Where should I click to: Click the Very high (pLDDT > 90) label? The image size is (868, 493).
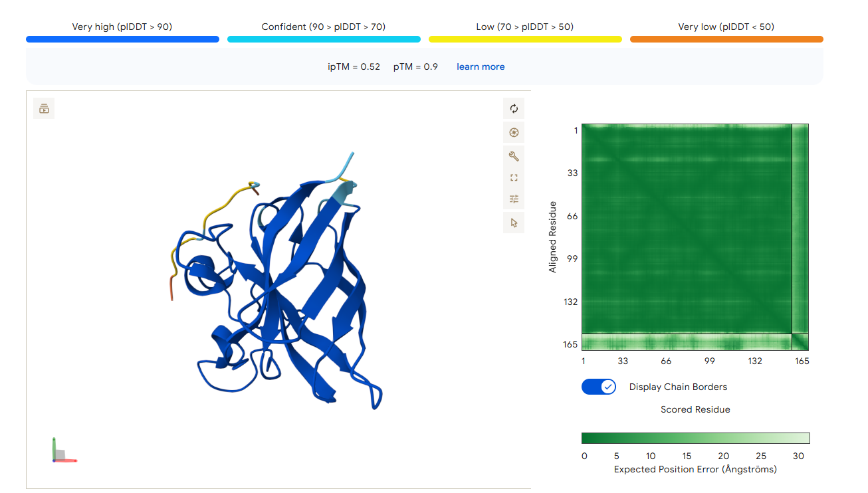click(122, 27)
